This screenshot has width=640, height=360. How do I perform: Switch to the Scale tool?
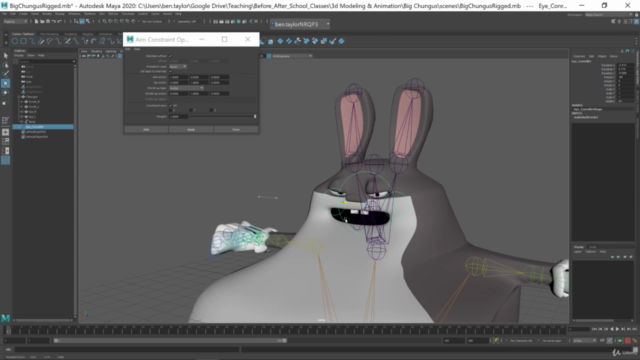pos(5,102)
